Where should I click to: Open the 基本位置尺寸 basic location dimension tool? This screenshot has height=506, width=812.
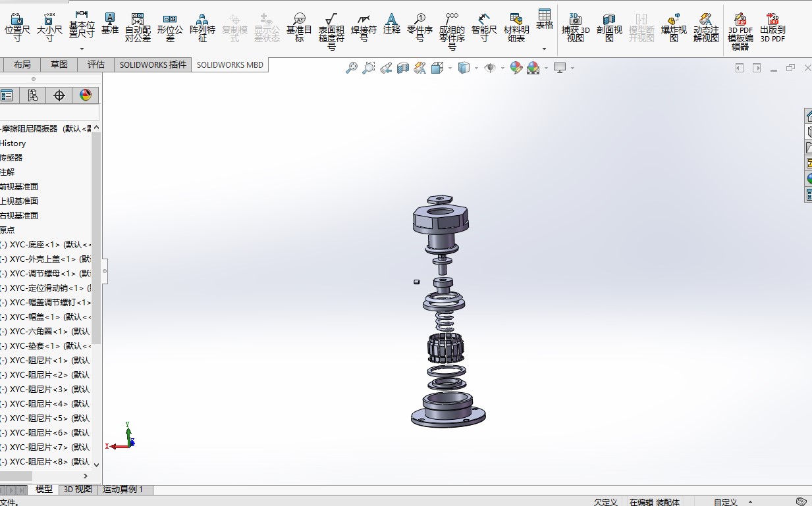tap(82, 24)
